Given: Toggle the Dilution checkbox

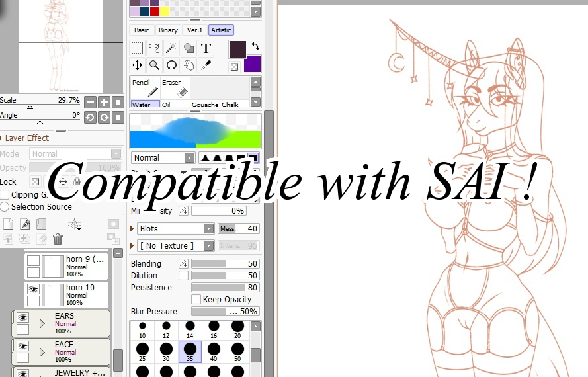Looking at the screenshot, I should 183,275.
